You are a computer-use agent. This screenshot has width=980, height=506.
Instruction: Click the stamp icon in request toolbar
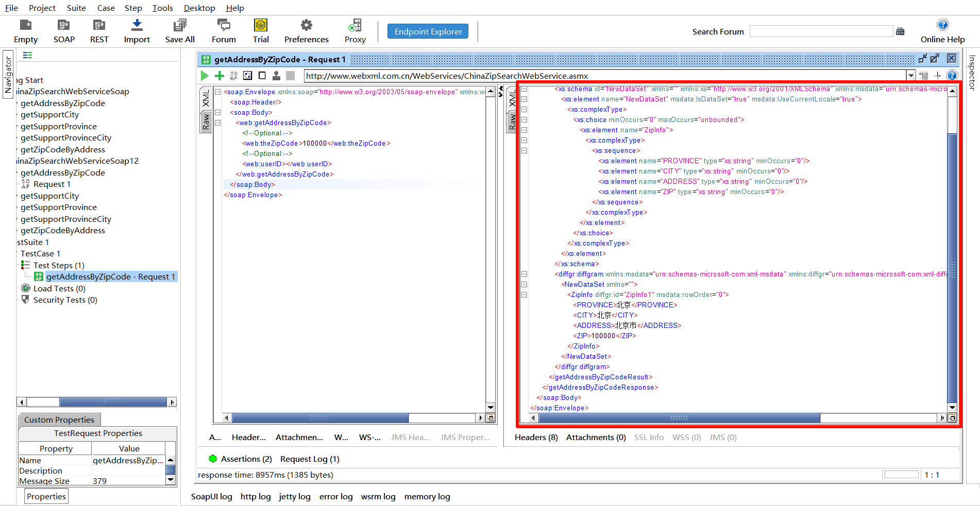click(276, 76)
